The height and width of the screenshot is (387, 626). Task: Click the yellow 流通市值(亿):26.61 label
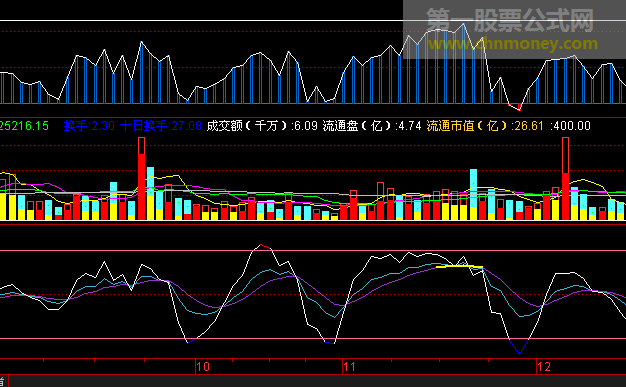[x=485, y=126]
